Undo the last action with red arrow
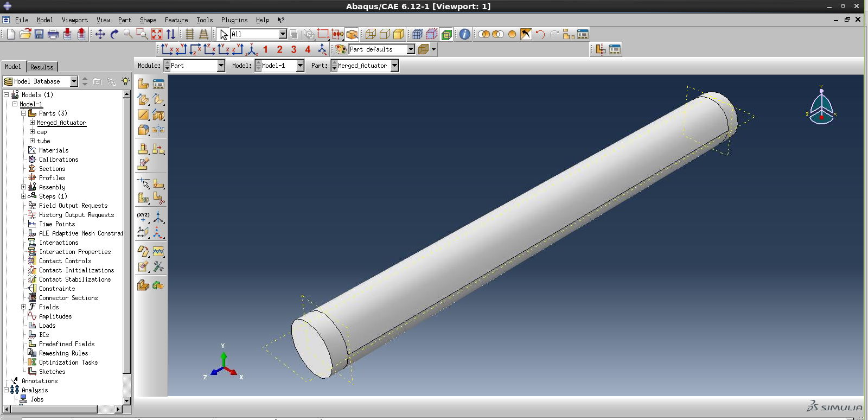 coord(540,34)
